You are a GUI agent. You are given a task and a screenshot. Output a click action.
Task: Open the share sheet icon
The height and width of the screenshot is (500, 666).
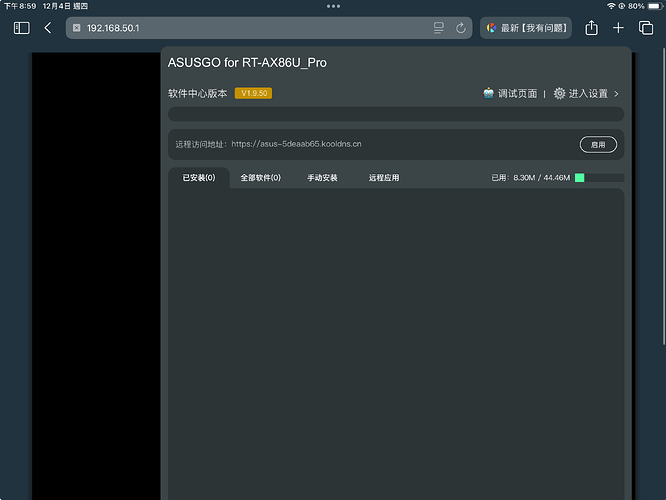click(x=592, y=28)
